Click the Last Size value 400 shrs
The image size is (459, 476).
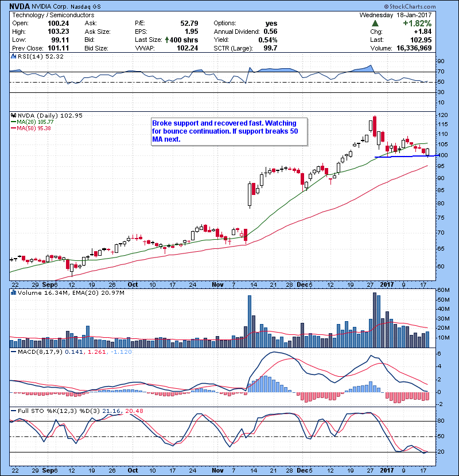[x=184, y=40]
